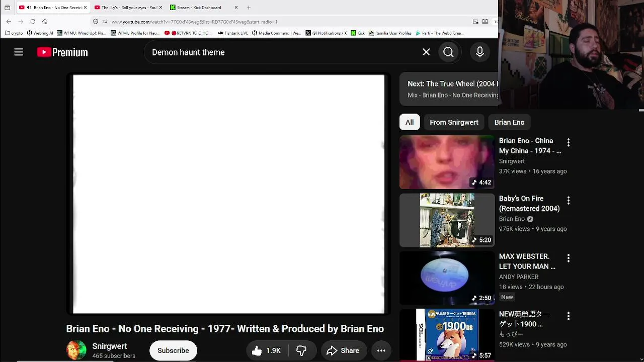Open Media Command bookmark
This screenshot has height=362, width=644.
pyautogui.click(x=277, y=33)
